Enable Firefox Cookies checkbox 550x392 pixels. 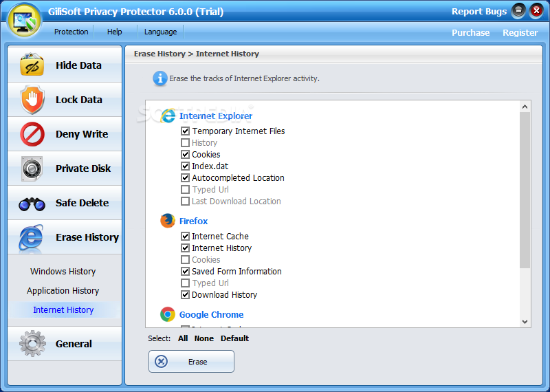185,260
